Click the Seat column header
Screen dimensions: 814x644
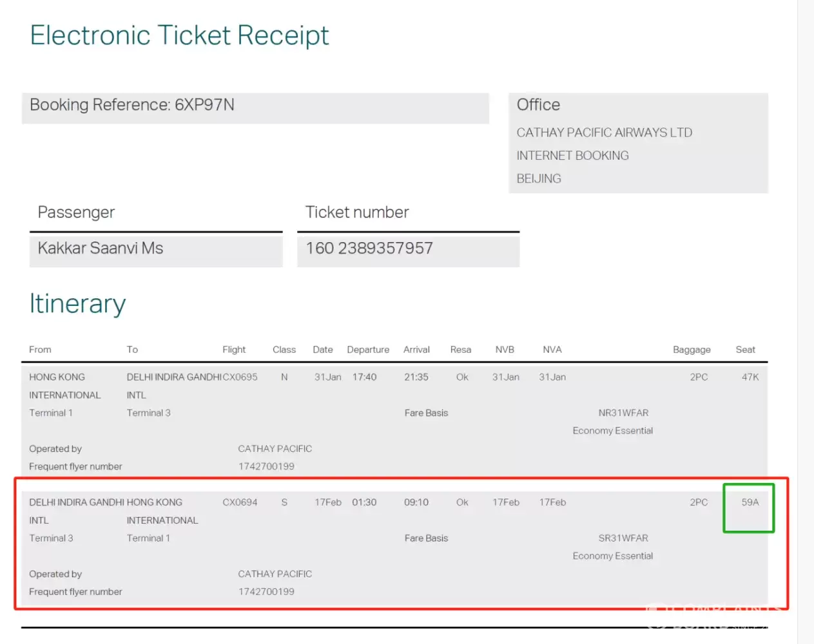(x=745, y=350)
